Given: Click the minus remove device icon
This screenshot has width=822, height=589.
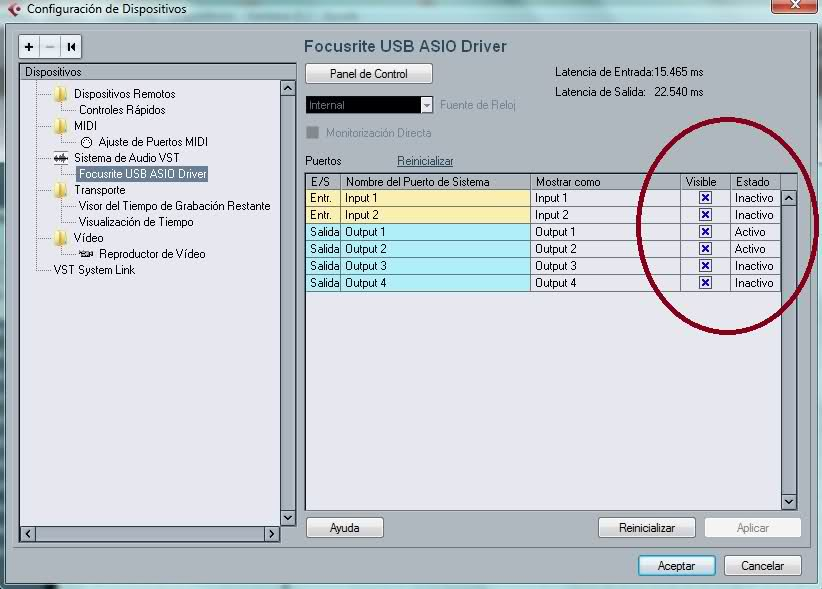Looking at the screenshot, I should 49,47.
